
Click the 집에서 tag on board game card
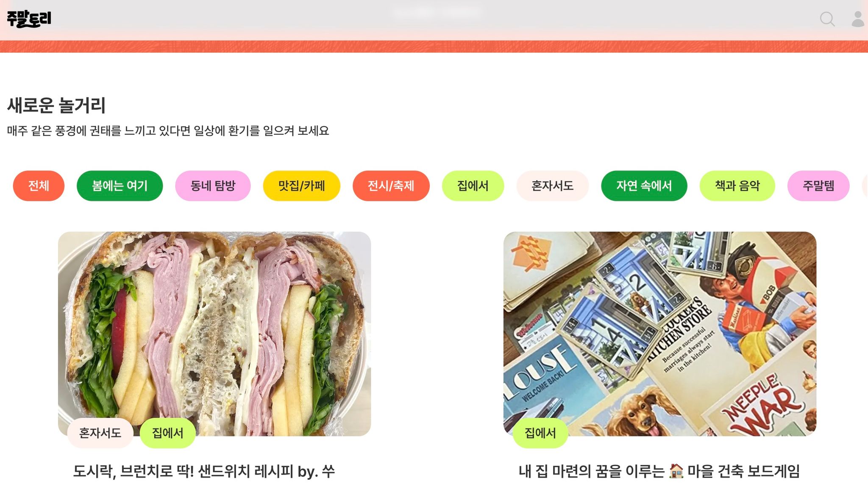(x=540, y=433)
